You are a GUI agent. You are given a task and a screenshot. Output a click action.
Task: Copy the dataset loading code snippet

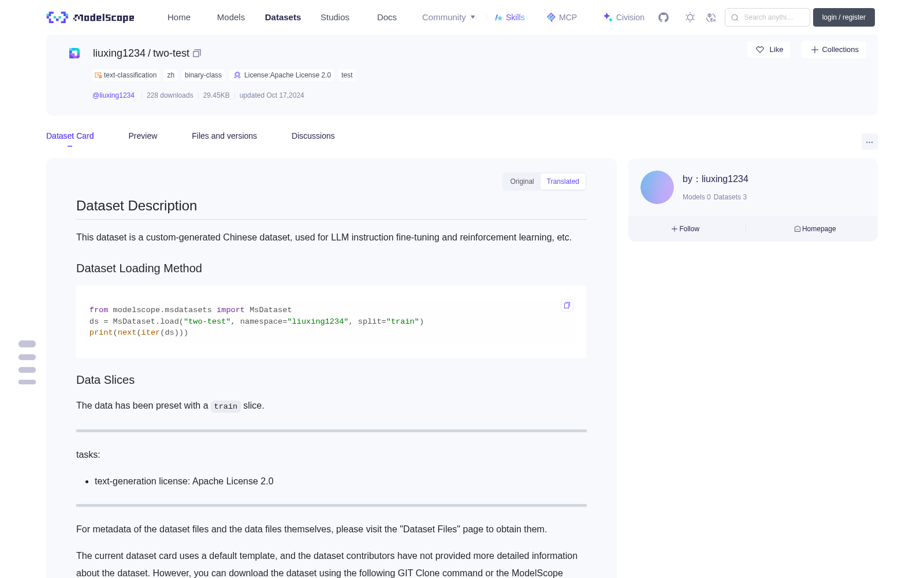pyautogui.click(x=567, y=305)
